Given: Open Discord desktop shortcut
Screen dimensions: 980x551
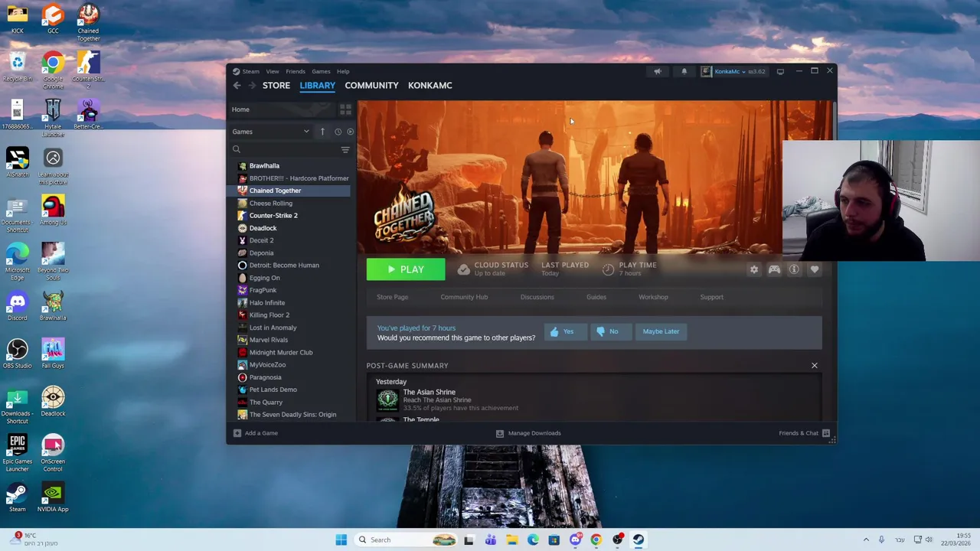Looking at the screenshot, I should click(x=17, y=306).
